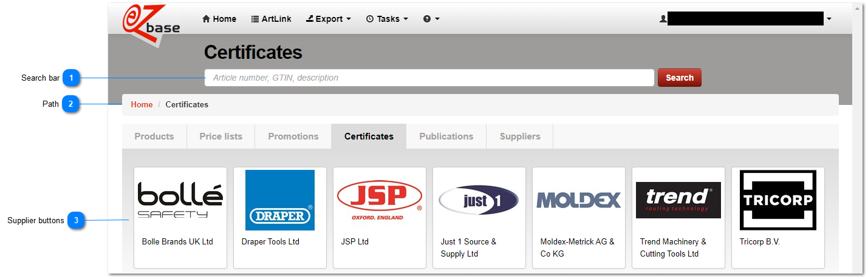Switch to the Promotions tab
Viewport: 868px width, 279px height.
[x=293, y=136]
